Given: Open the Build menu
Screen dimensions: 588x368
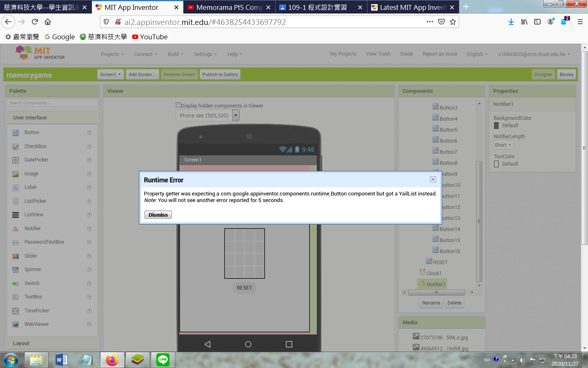Looking at the screenshot, I should point(175,54).
